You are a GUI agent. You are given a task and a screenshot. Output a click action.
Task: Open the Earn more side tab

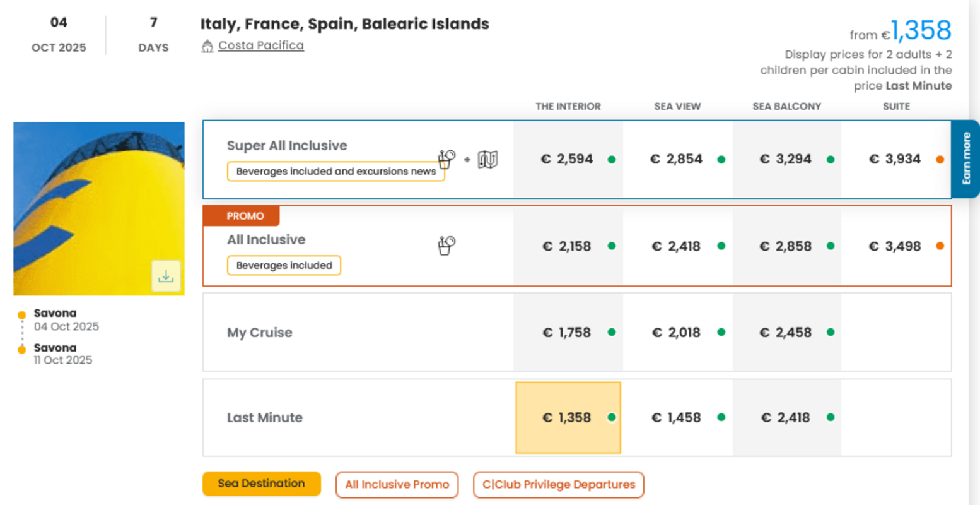[965, 159]
